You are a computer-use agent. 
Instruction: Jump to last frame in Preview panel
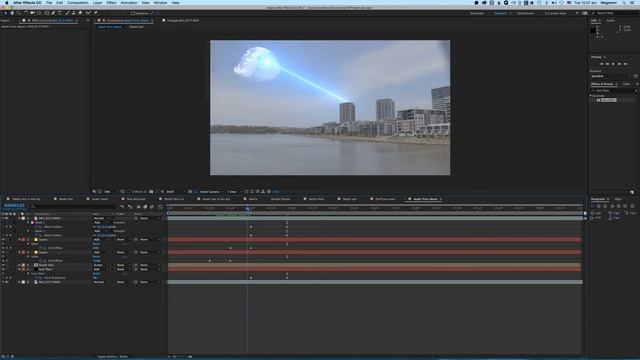(625, 64)
